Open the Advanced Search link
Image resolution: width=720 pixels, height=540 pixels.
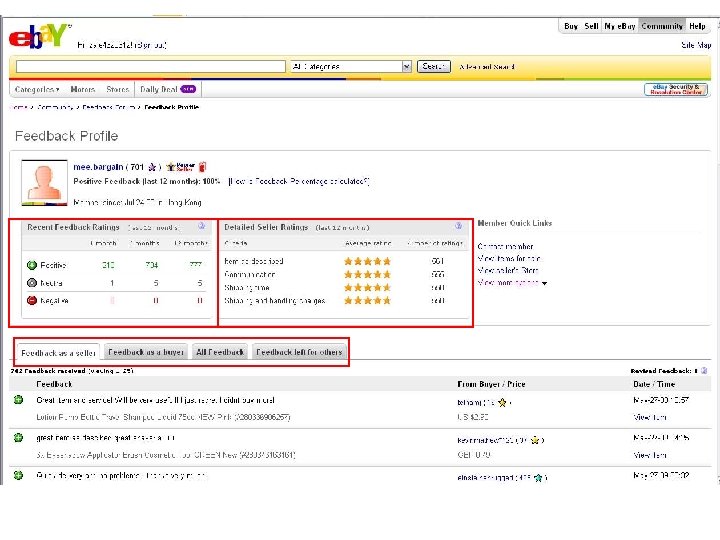click(x=486, y=67)
